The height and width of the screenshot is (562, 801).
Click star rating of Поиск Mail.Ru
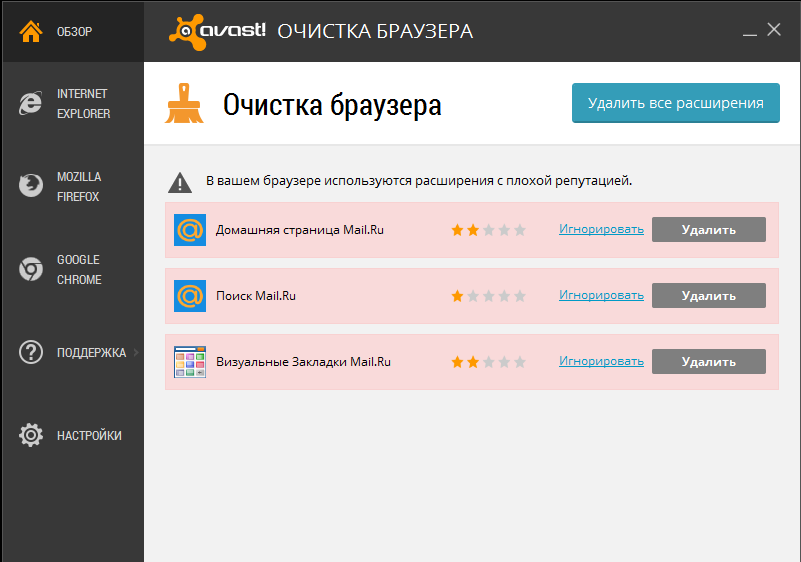tap(488, 296)
